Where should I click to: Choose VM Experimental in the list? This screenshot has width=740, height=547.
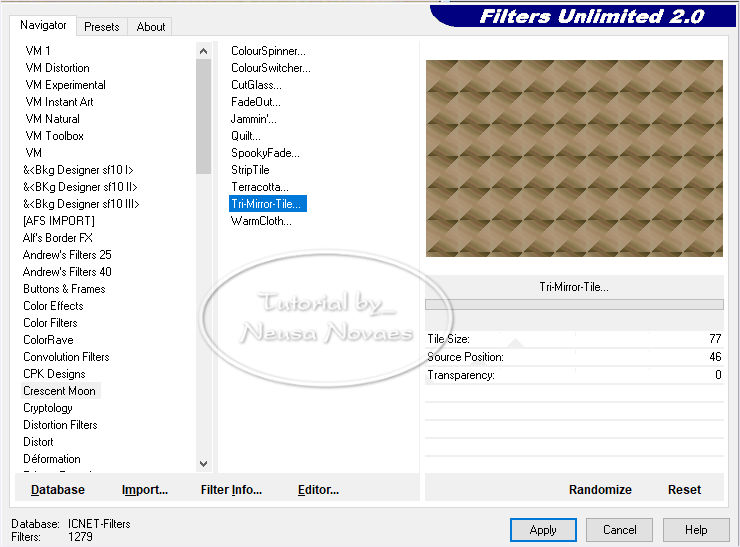point(66,84)
